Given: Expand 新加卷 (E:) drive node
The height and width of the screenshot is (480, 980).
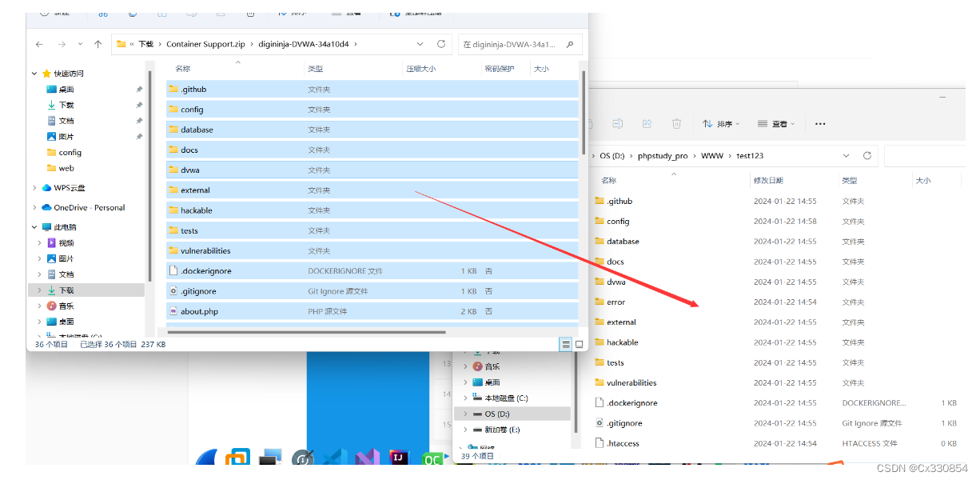Looking at the screenshot, I should tap(465, 430).
